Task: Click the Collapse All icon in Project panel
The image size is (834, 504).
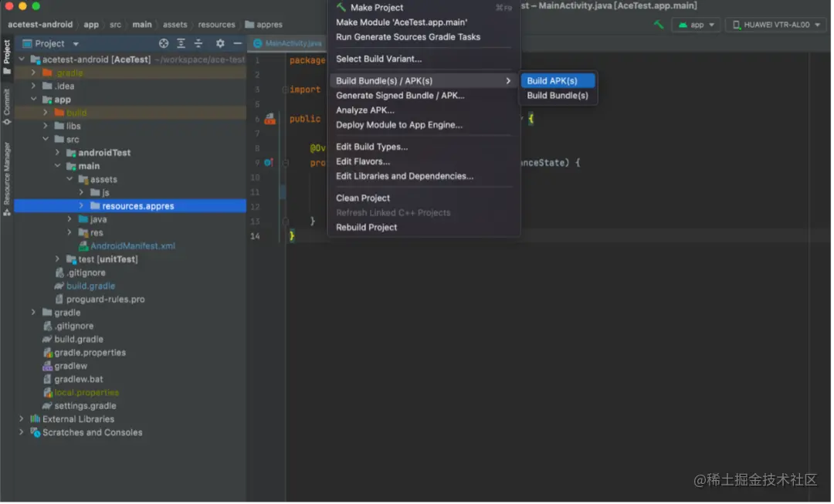Action: (198, 43)
